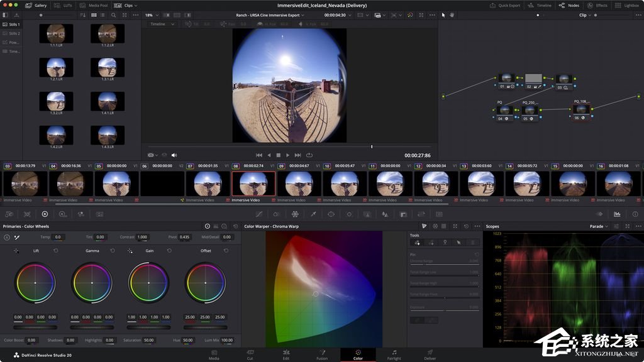This screenshot has height=362, width=644.
Task: Mute the viewer audio
Action: [x=174, y=155]
